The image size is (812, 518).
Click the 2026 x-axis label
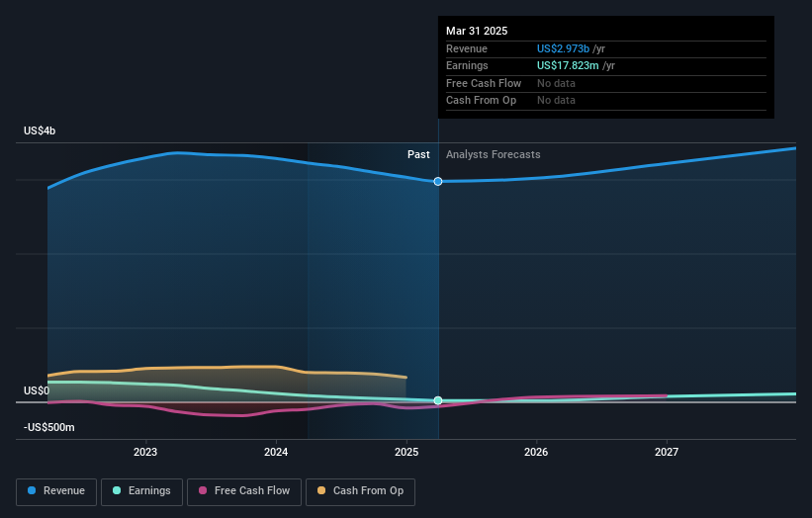coord(536,452)
